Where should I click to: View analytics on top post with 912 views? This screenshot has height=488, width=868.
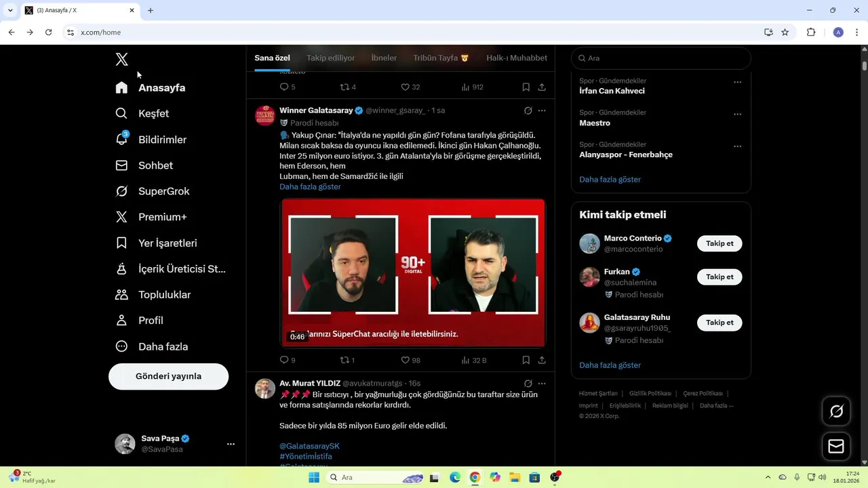pyautogui.click(x=466, y=87)
